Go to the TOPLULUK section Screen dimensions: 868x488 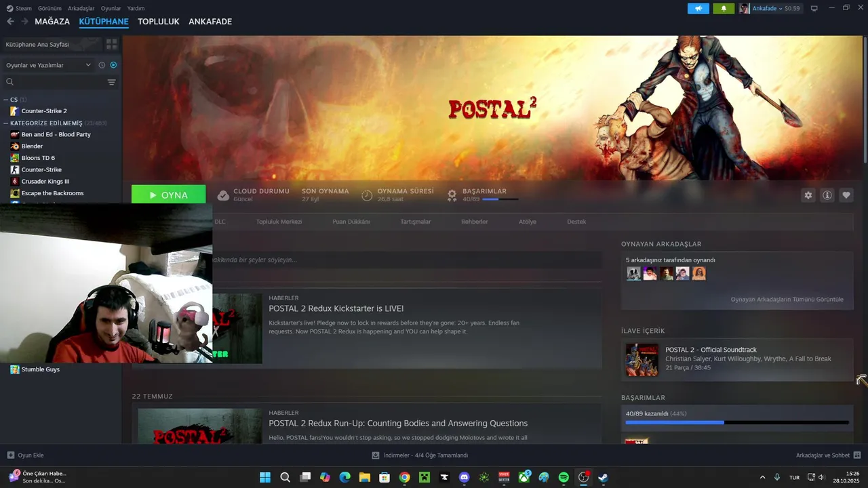point(159,22)
